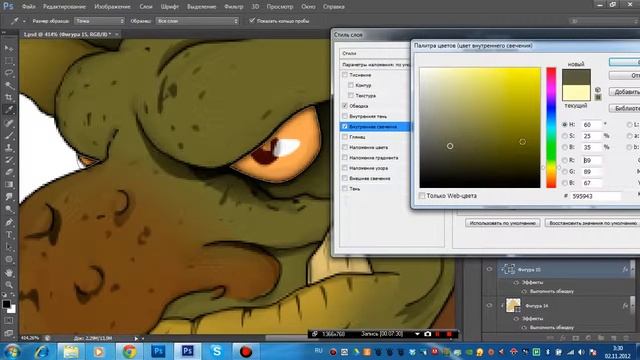Click the delete layer trash icon

coord(626,338)
